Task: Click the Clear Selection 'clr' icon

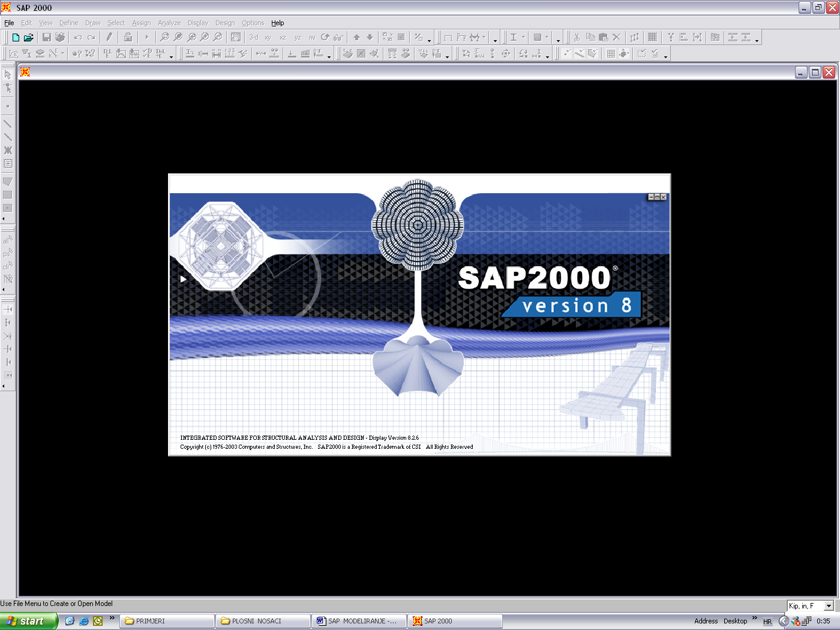Action: tap(8, 266)
